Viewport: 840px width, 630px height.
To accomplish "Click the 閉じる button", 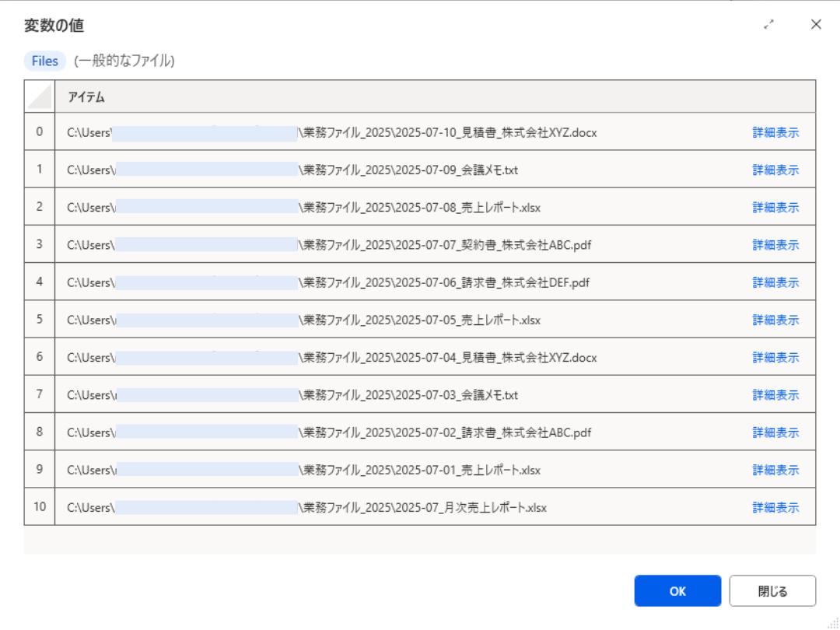I will point(772,591).
